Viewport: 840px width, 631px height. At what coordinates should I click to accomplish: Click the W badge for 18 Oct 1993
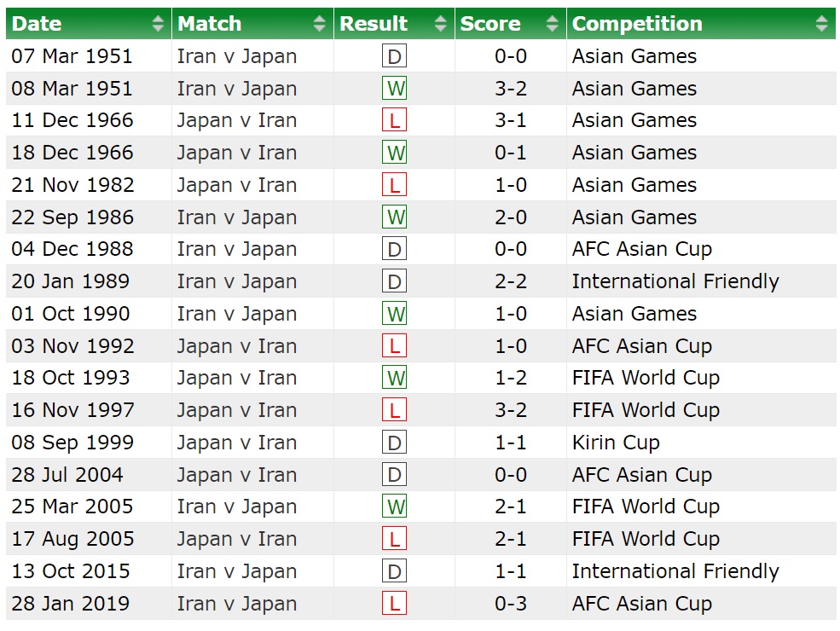(395, 378)
